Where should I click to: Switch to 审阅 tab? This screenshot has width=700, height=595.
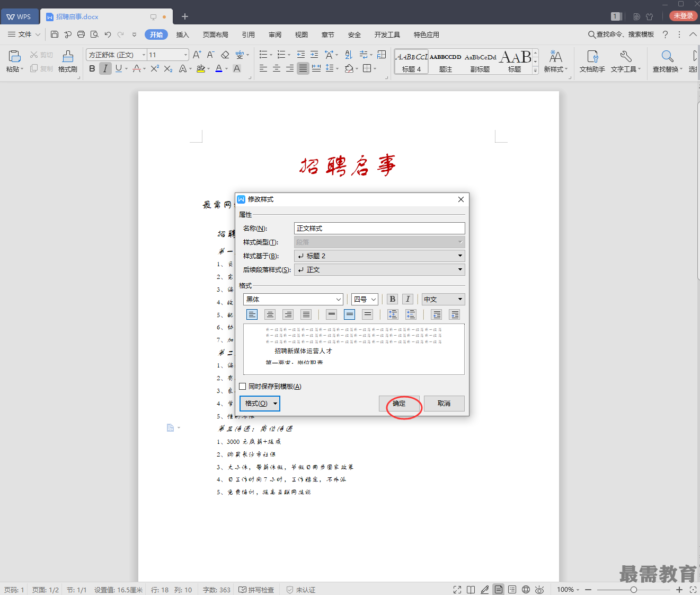[x=274, y=34]
